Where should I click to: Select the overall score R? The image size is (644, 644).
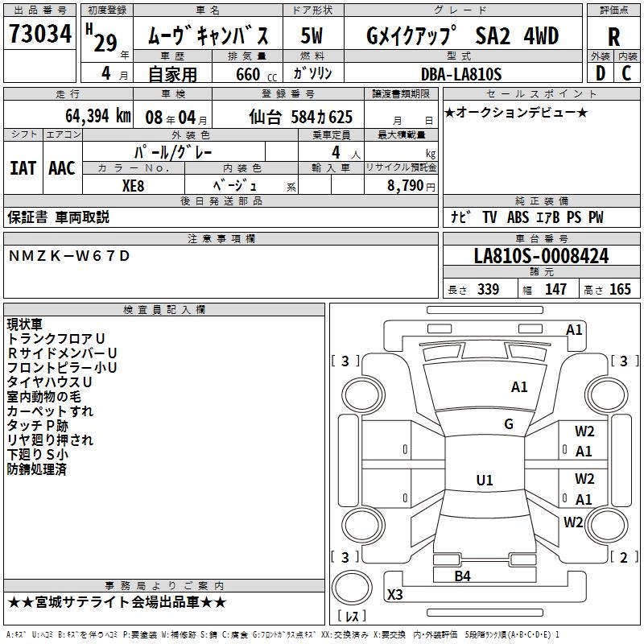613,37
